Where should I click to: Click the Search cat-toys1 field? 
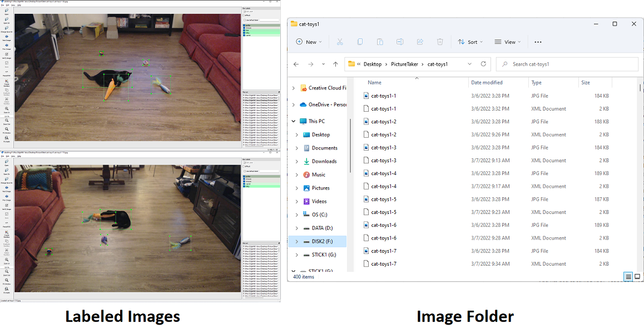(x=567, y=64)
